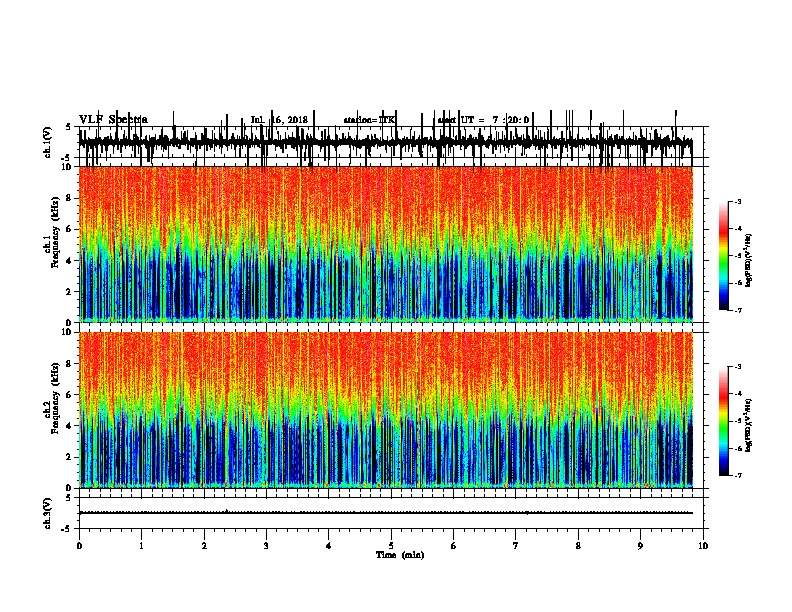
Task: Click the time axis tick label '6'
Action: (454, 546)
